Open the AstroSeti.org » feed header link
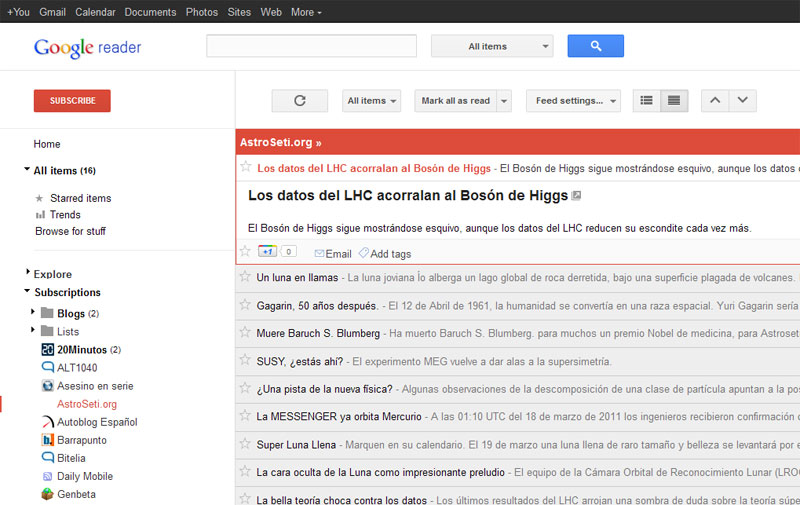Viewport: 800px width, 505px height. [281, 142]
